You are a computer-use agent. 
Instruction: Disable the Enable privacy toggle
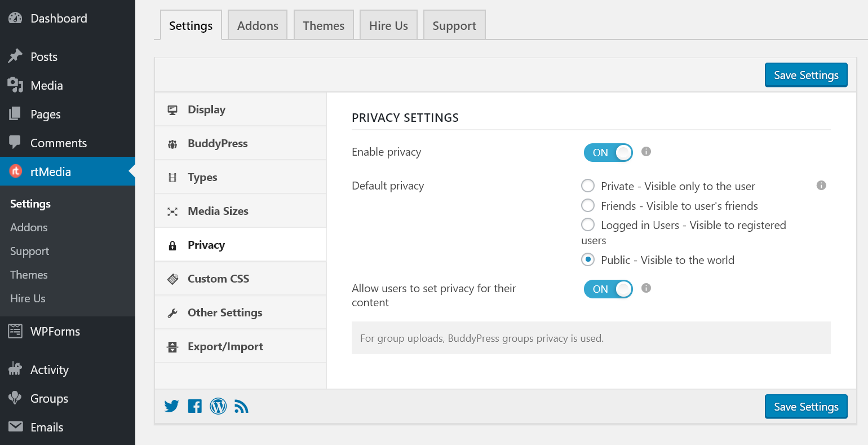point(608,152)
